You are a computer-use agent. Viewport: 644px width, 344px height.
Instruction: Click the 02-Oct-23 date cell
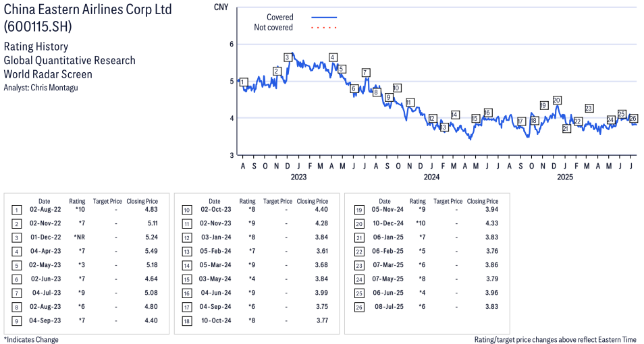point(216,209)
